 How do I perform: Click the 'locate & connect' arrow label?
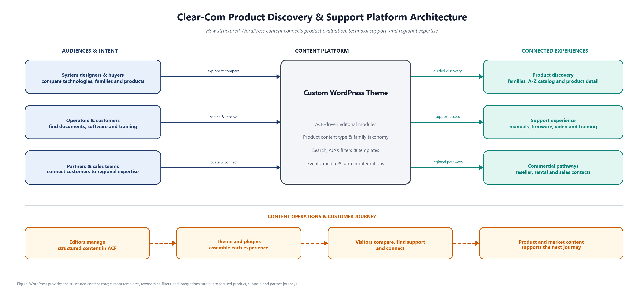[x=223, y=162]
